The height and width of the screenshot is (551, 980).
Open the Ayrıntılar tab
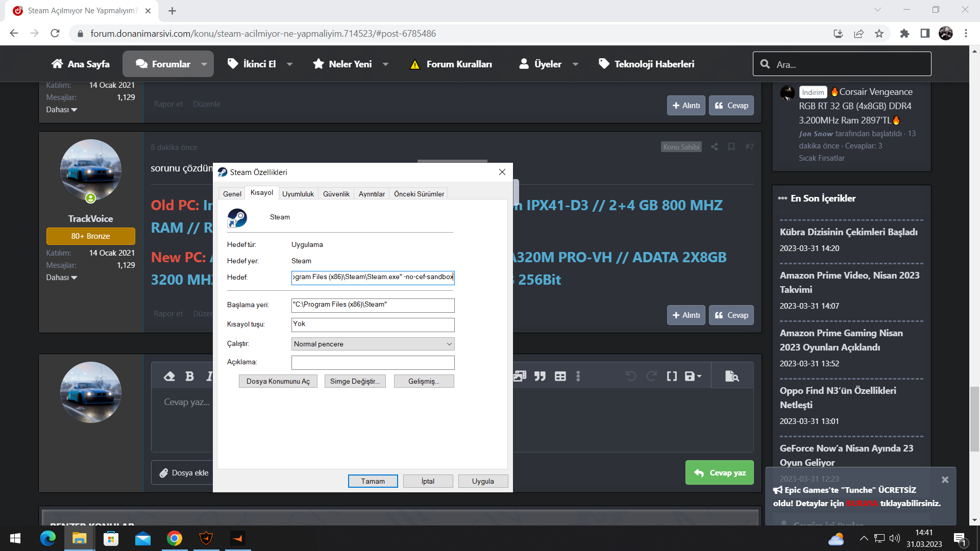(x=372, y=194)
